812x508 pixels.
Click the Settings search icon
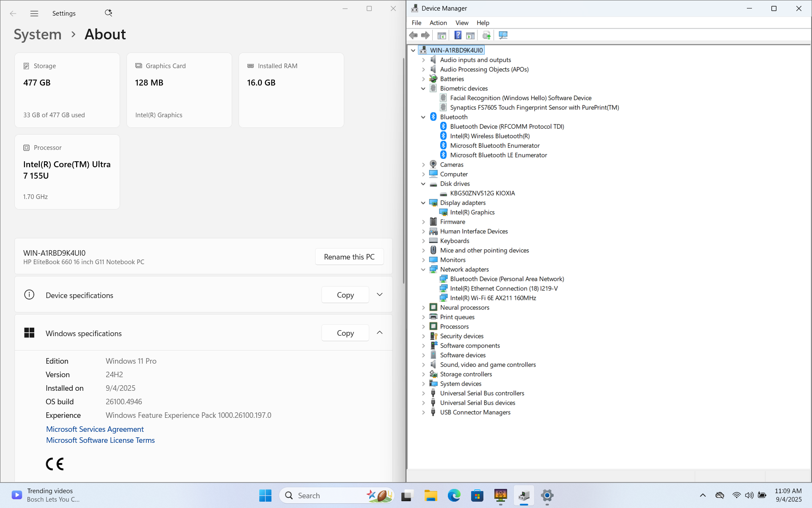[108, 13]
